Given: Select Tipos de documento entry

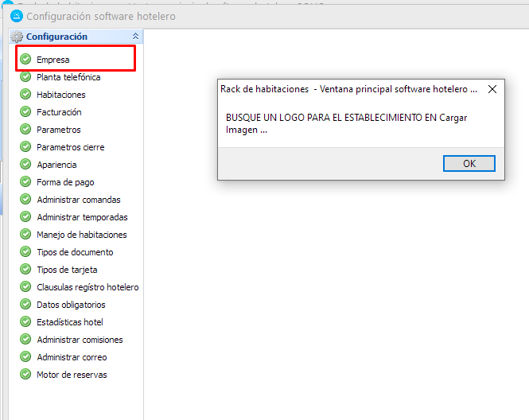Looking at the screenshot, I should pyautogui.click(x=75, y=252).
